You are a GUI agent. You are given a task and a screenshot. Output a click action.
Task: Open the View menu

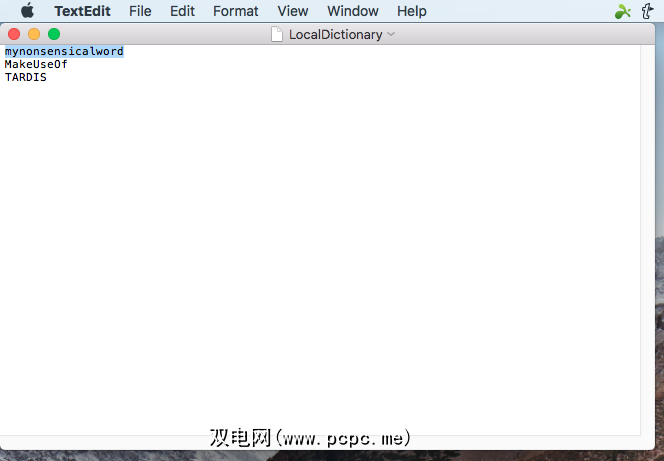click(x=293, y=11)
